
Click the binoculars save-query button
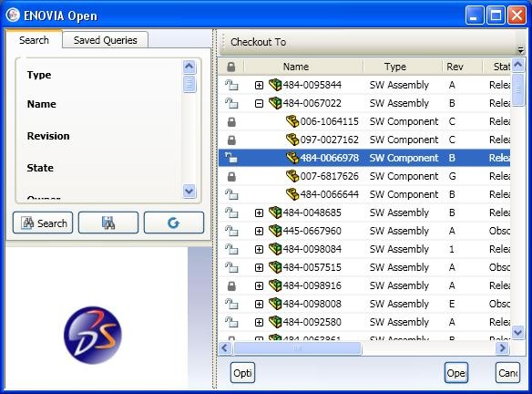(x=108, y=223)
